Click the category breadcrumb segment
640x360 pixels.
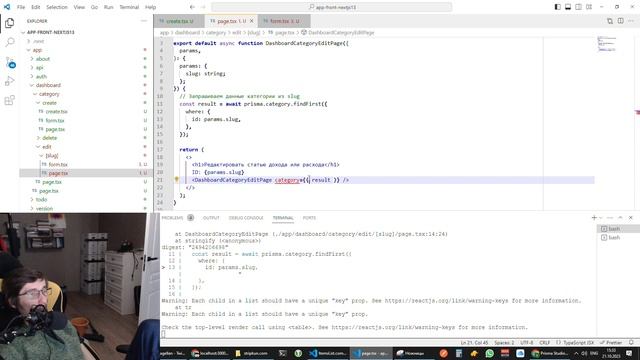pos(216,32)
